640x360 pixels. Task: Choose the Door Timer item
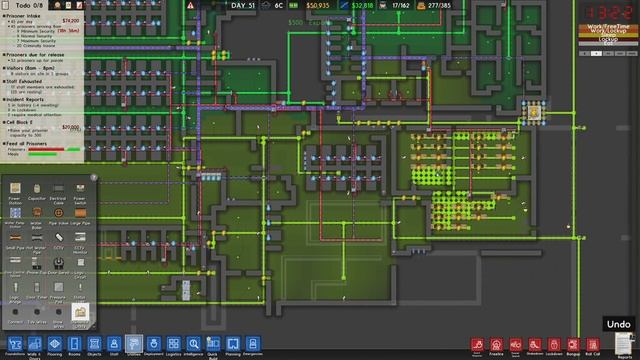point(37,287)
